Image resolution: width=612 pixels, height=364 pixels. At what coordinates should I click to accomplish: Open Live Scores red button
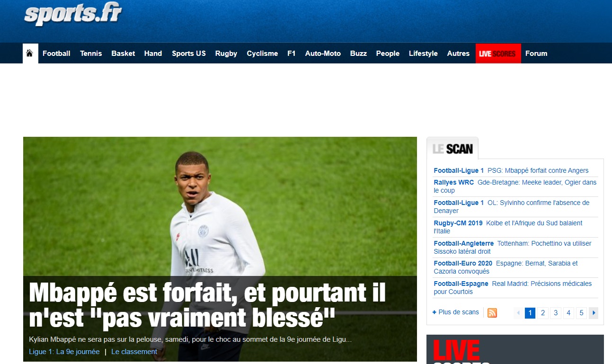click(498, 53)
